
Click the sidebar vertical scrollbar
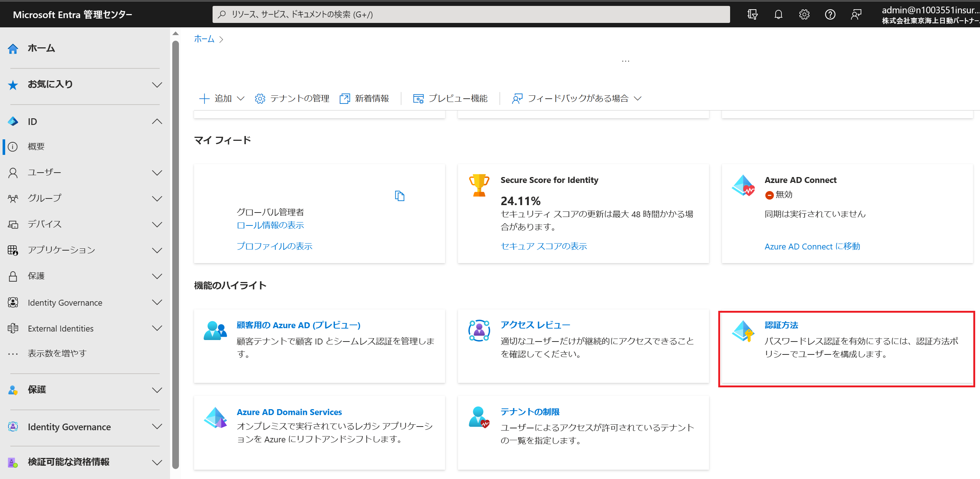[x=175, y=255]
